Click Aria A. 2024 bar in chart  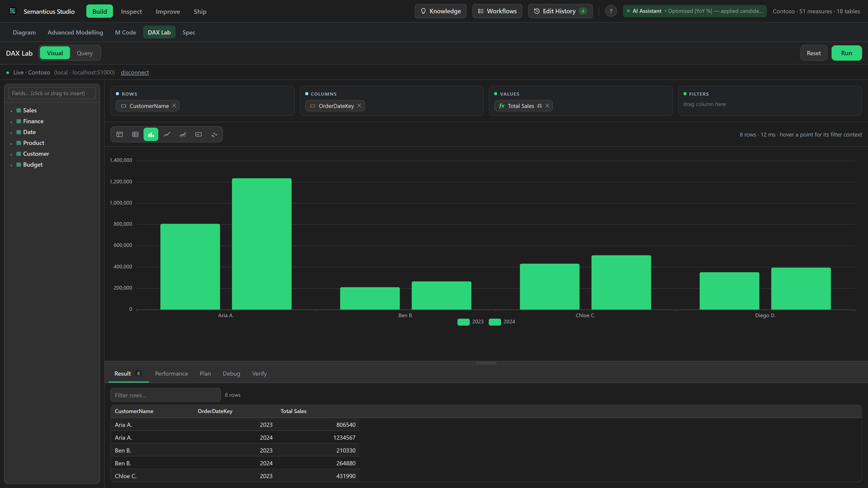(261, 244)
